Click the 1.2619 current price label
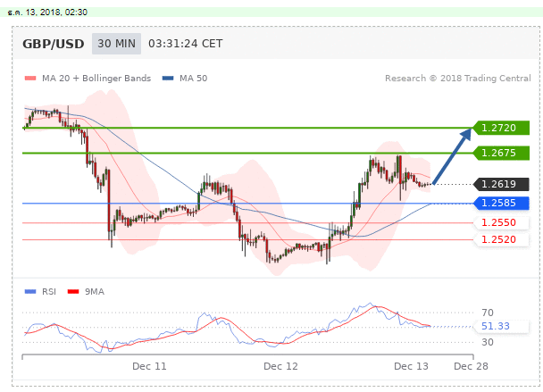 pos(501,184)
